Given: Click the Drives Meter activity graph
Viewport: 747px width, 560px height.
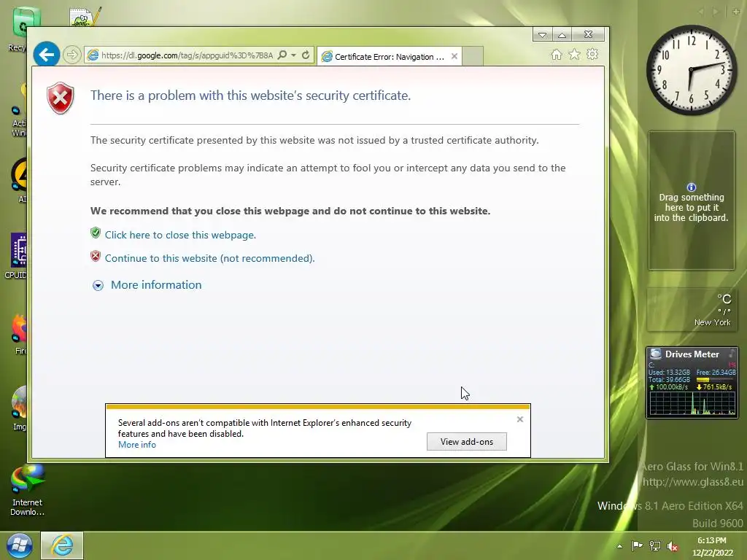Looking at the screenshot, I should (692, 403).
